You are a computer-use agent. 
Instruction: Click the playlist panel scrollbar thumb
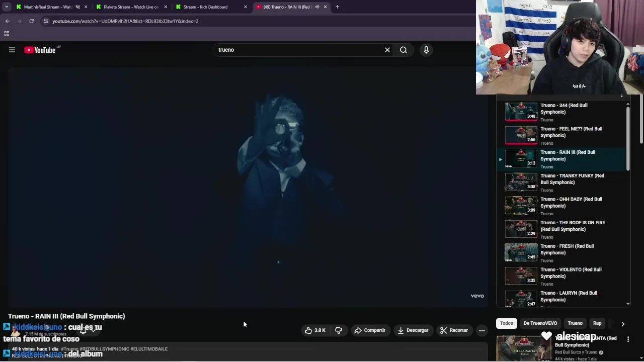pos(628,138)
